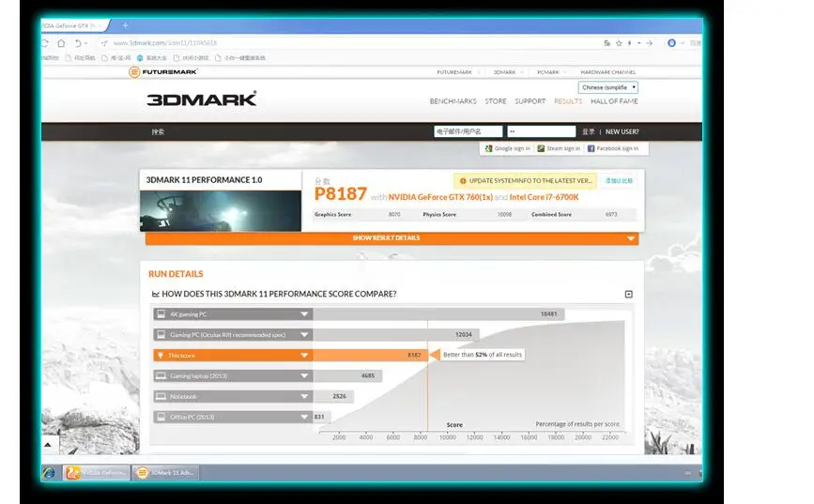Click the lightning bolt icon in address bar
The width and height of the screenshot is (814, 504).
(x=629, y=43)
